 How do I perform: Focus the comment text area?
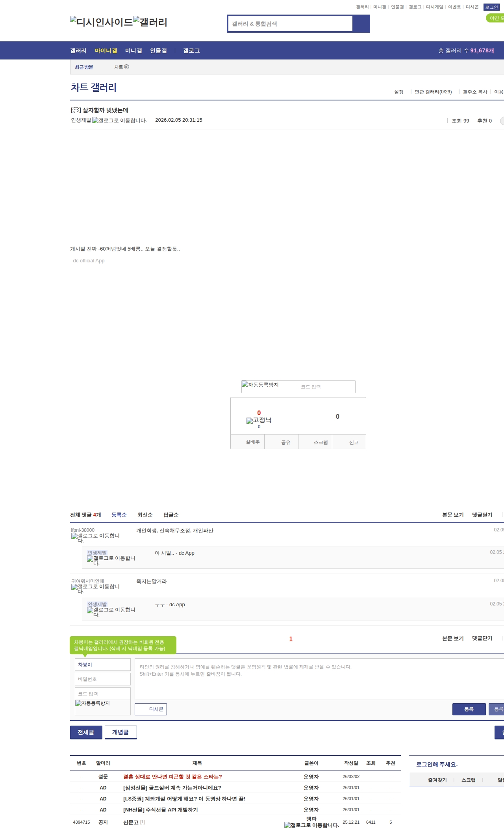[x=319, y=679]
